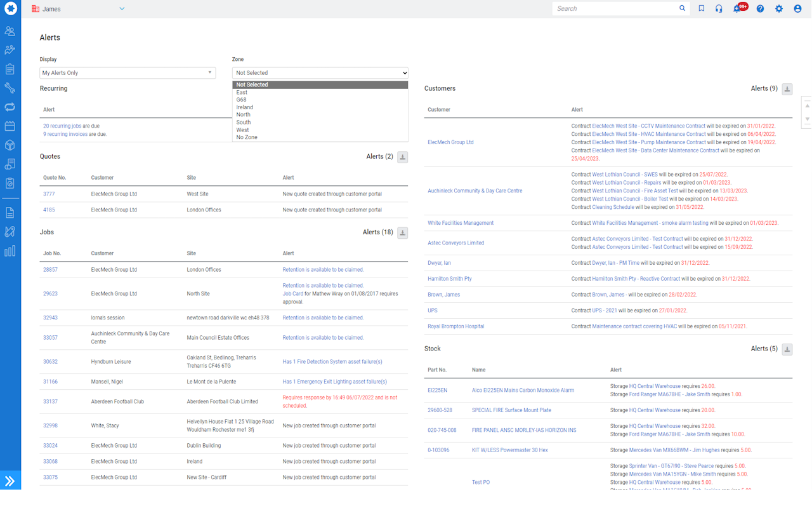
Task: Click the up arrow on the right edge
Action: point(808,106)
